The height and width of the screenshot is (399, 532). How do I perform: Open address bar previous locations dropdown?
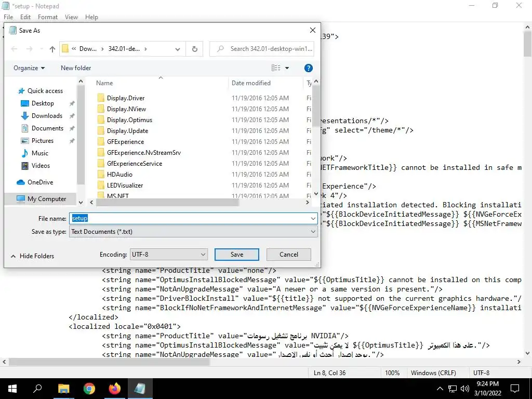coord(178,49)
